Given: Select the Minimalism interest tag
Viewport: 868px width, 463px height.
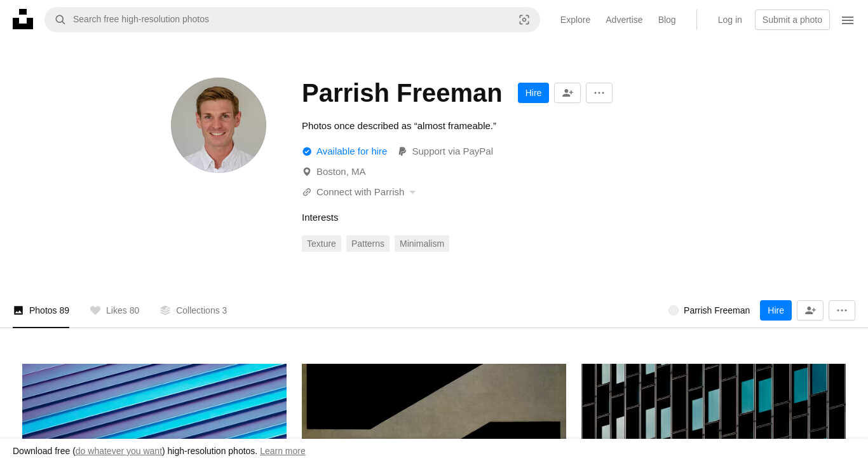Looking at the screenshot, I should 422,244.
